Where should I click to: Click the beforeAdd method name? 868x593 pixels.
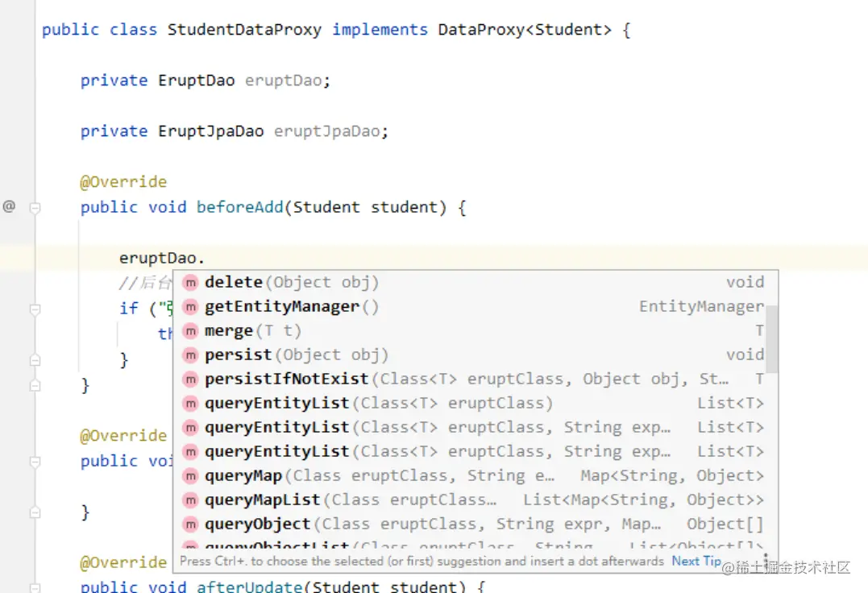coord(239,207)
